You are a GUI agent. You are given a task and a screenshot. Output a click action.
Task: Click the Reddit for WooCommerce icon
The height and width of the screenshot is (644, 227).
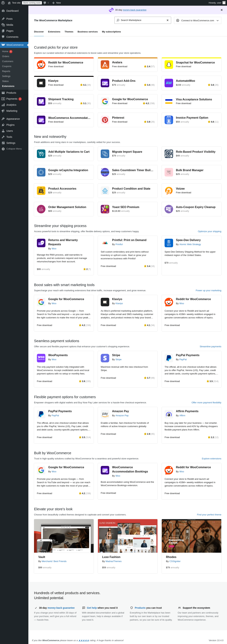(41, 65)
